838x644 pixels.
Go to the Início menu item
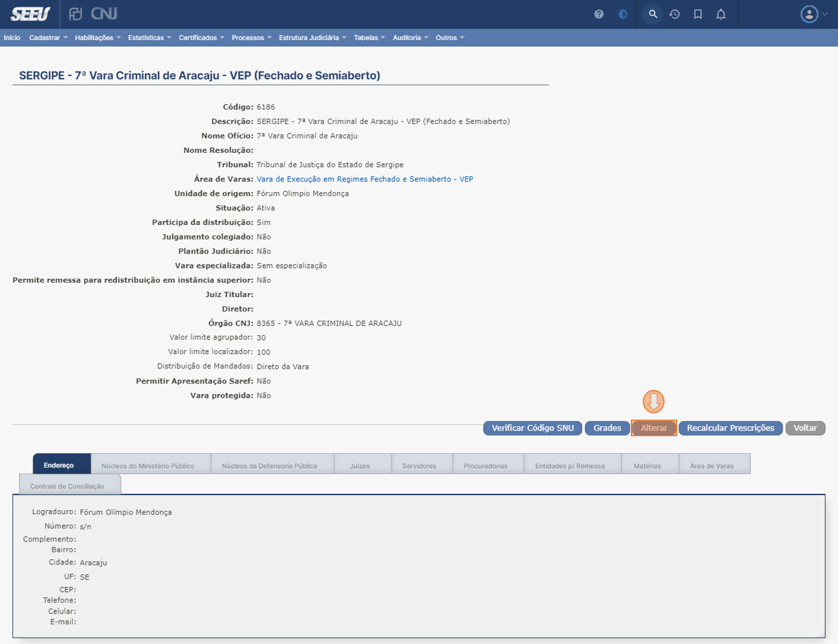pos(12,38)
